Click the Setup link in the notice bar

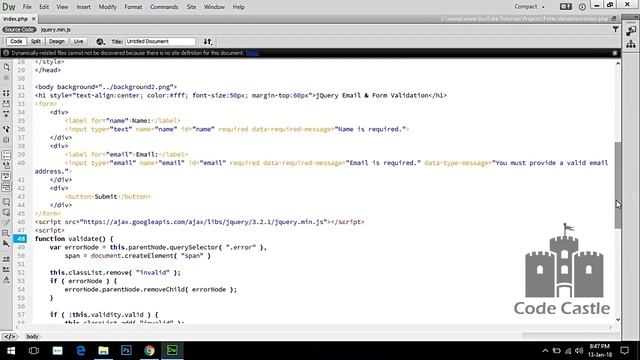tap(252, 53)
